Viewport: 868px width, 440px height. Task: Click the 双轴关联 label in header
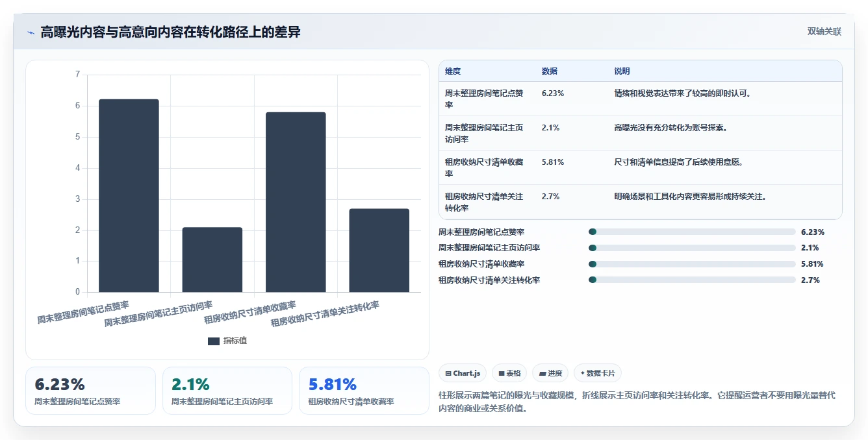click(x=824, y=32)
